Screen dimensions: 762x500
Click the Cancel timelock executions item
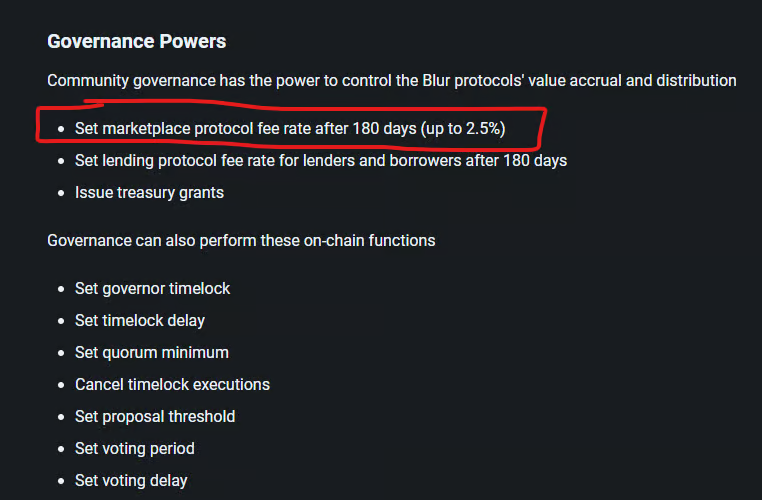[x=172, y=384]
